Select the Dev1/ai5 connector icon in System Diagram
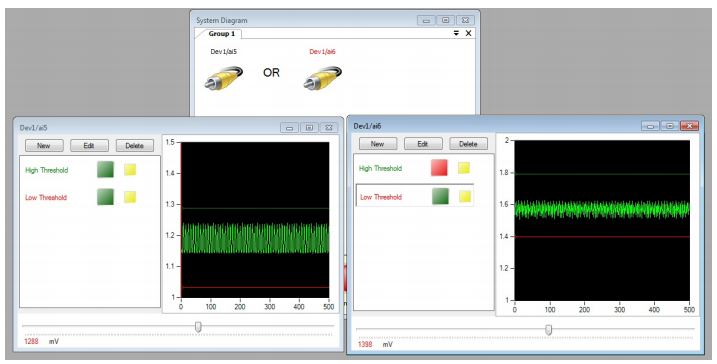The width and height of the screenshot is (717, 364). pos(223,78)
